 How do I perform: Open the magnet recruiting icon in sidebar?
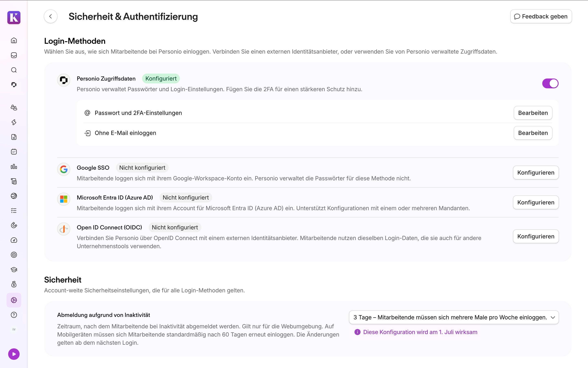(14, 225)
